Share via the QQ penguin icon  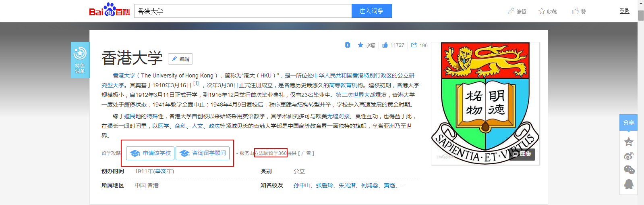click(x=628, y=184)
